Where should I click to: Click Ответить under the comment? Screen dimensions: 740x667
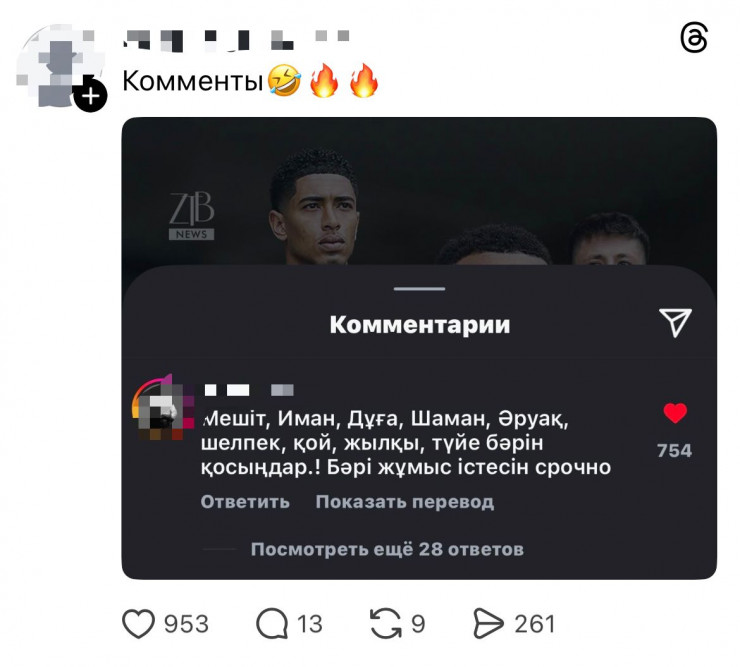(x=245, y=501)
